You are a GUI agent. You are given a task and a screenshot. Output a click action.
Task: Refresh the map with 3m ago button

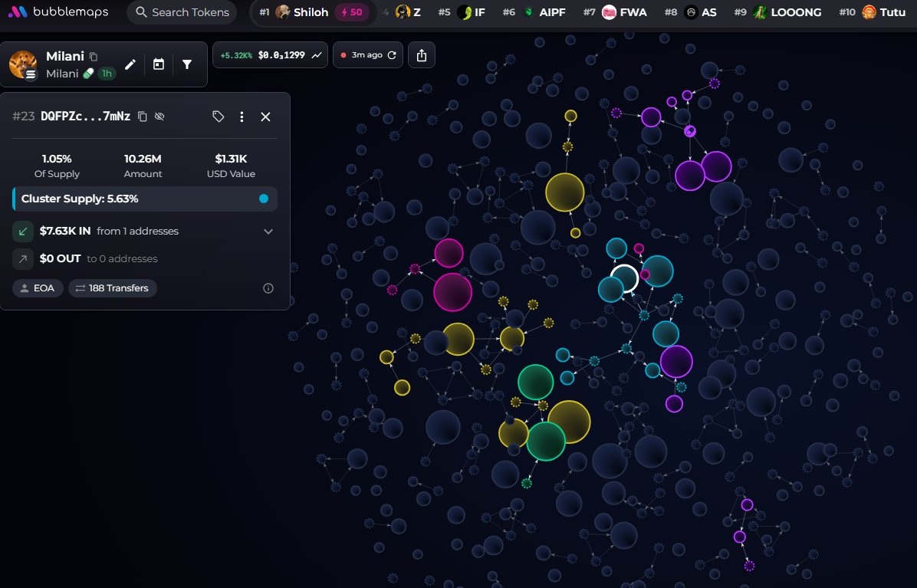368,55
